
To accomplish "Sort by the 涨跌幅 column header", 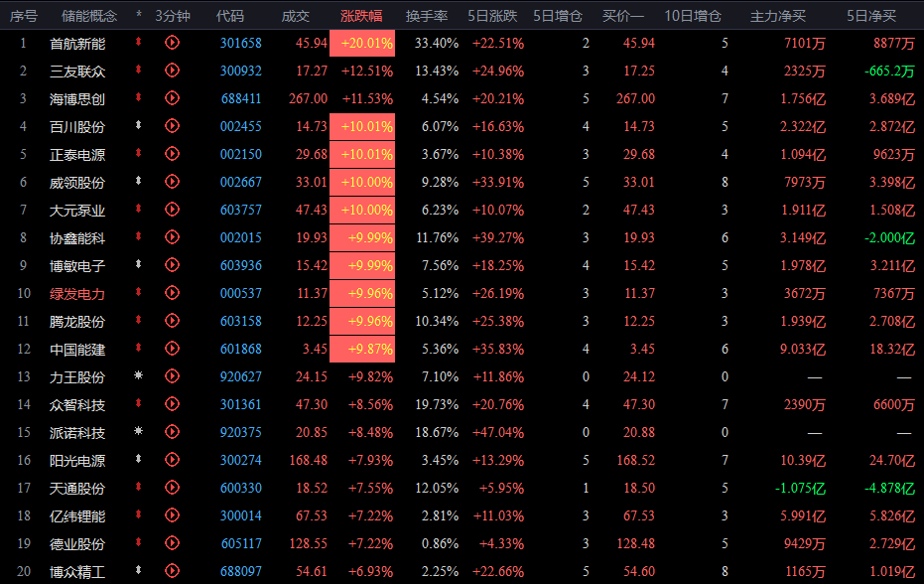I will 367,16.
